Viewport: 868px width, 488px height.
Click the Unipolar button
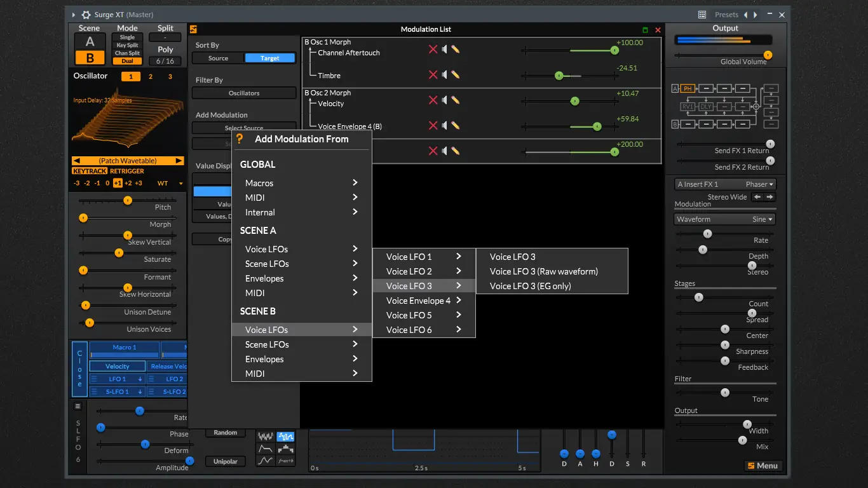(x=226, y=462)
